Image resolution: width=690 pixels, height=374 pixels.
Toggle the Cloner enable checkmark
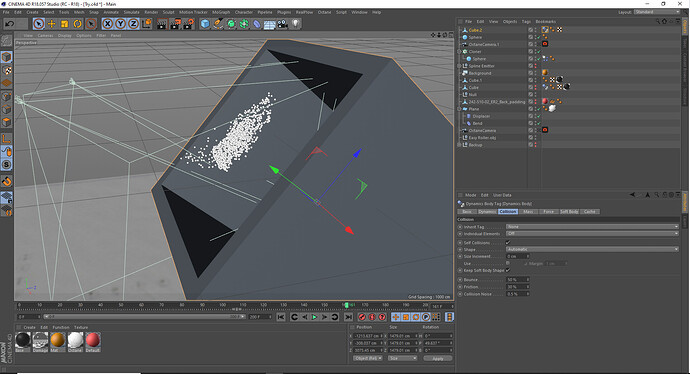coord(539,51)
